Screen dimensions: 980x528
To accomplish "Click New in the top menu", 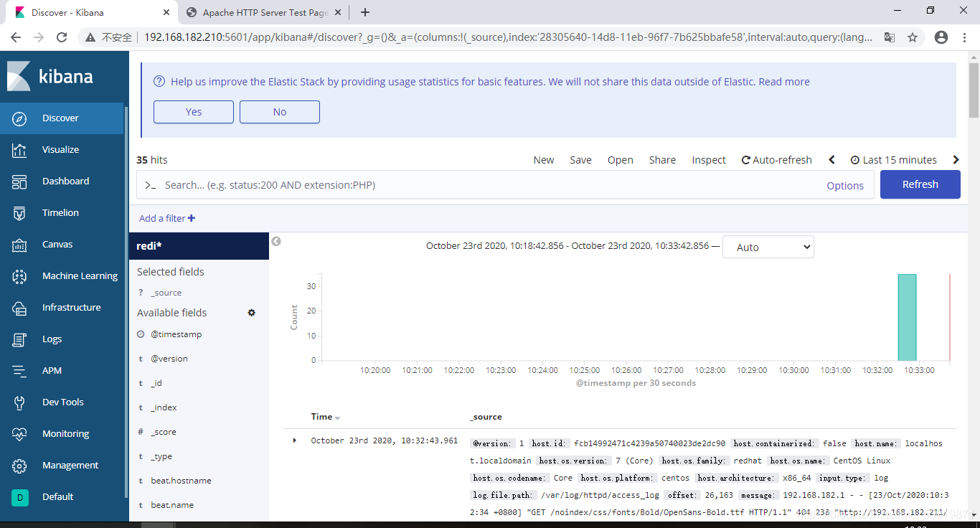I will 544,160.
